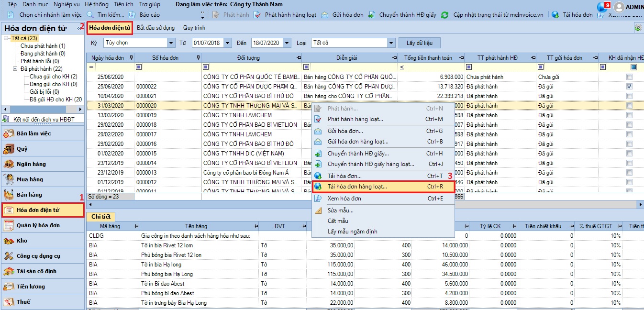Viewport: 644px width, 310px height.
Task: Open Tiền lương sidebar module
Action: coord(43,287)
